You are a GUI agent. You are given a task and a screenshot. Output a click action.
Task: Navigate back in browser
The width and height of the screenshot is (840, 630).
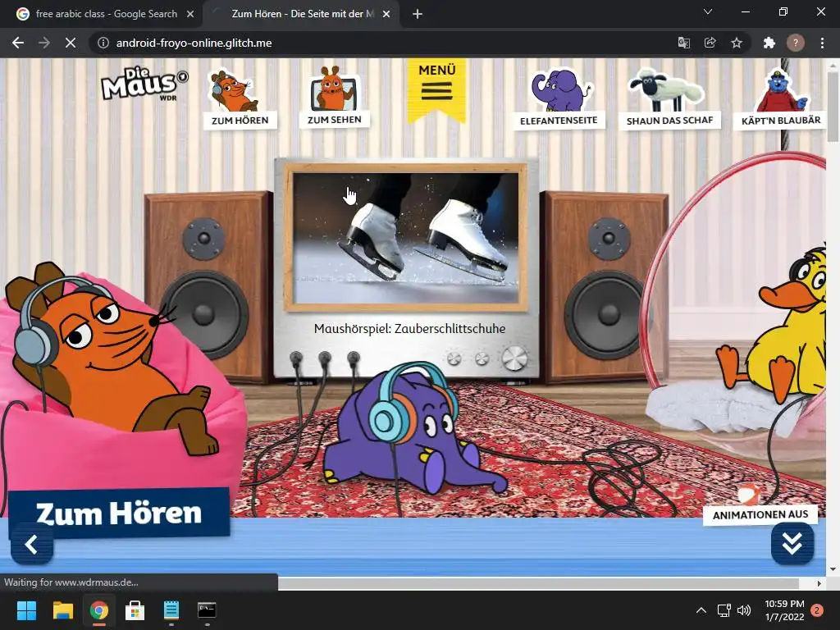(x=18, y=43)
